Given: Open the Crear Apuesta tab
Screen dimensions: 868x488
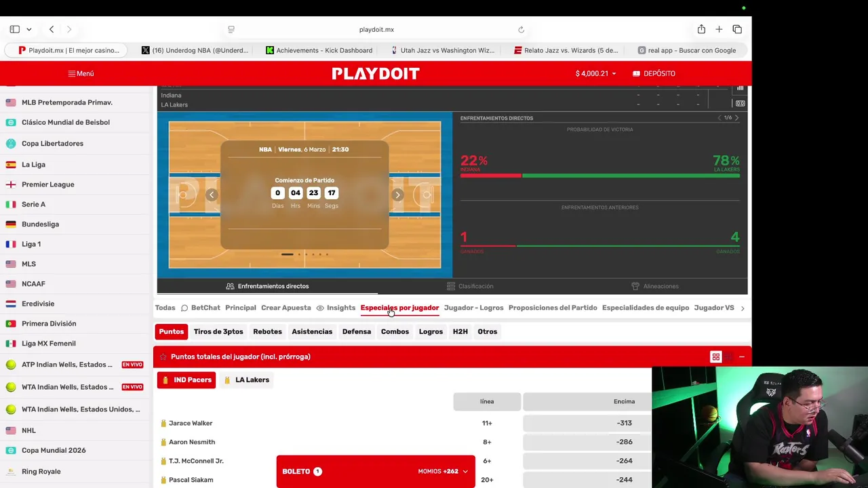Looking at the screenshot, I should [x=286, y=308].
